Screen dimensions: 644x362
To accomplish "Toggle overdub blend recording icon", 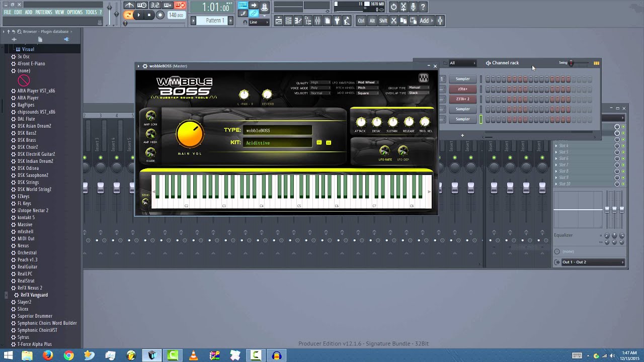I will (x=168, y=6).
